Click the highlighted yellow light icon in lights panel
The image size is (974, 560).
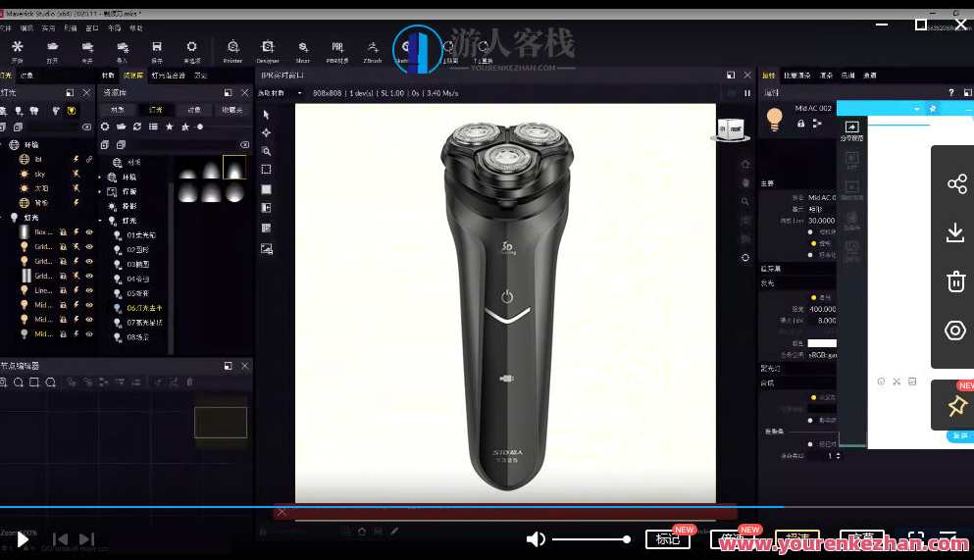point(72,111)
